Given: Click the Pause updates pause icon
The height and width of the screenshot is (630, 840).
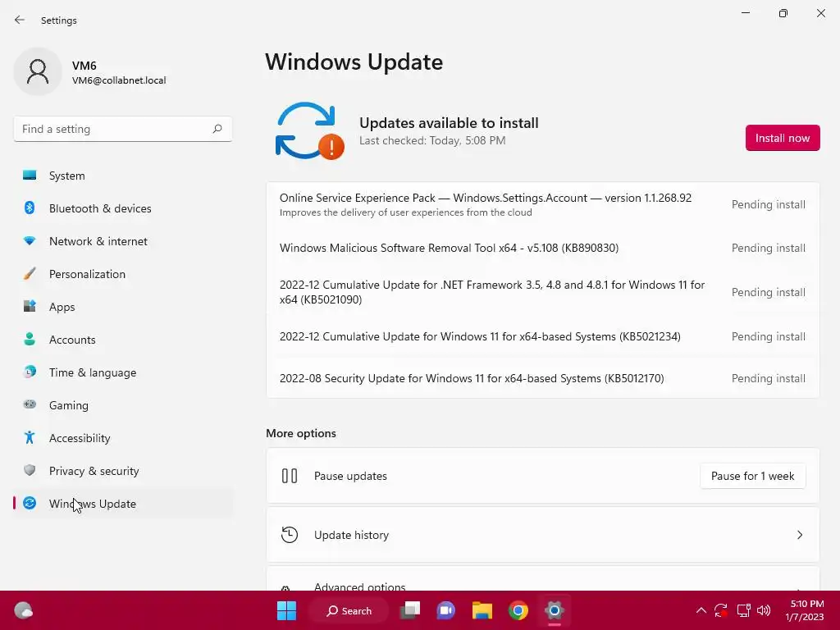Looking at the screenshot, I should point(290,476).
